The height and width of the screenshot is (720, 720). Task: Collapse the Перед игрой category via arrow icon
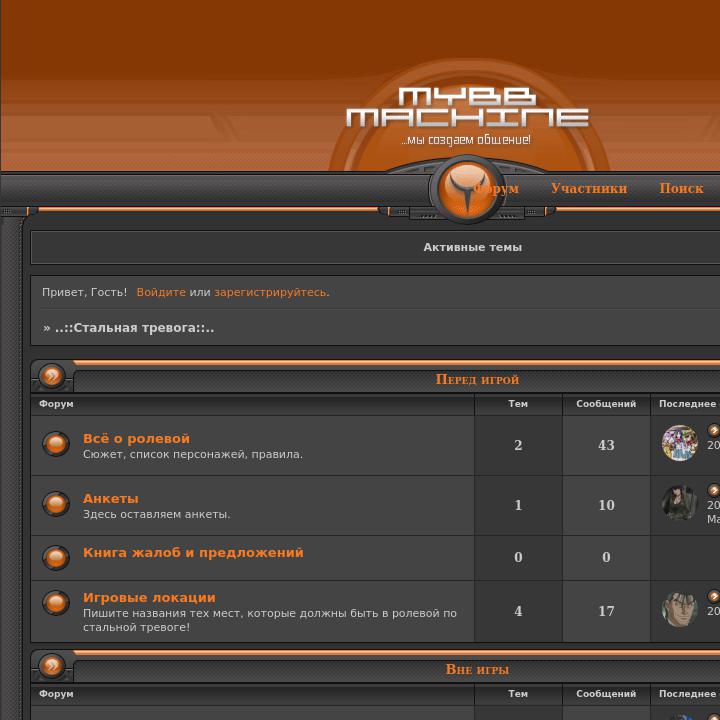[52, 376]
